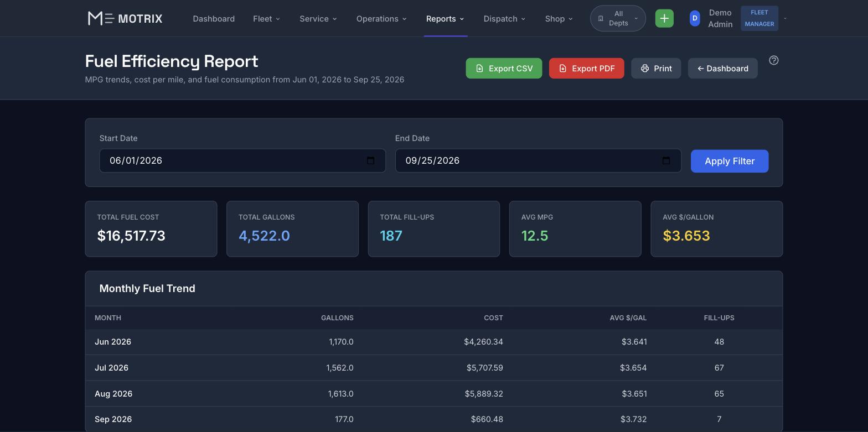The height and width of the screenshot is (432, 868).
Task: Click the Sep 2026 row label
Action: click(113, 419)
